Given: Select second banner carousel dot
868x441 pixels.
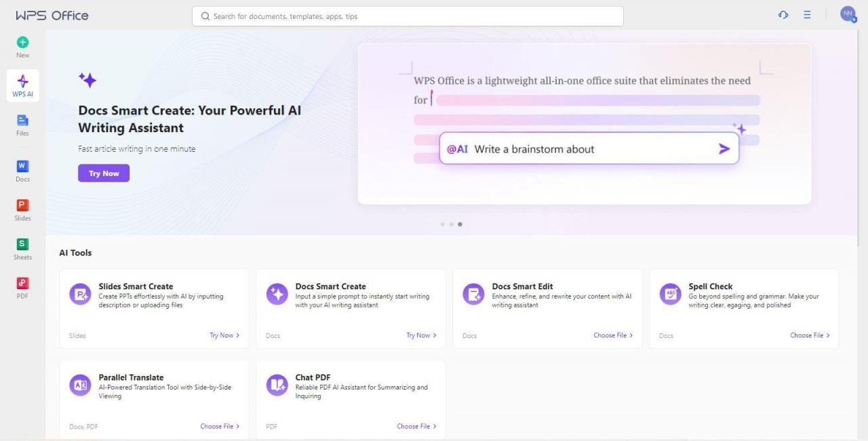Looking at the screenshot, I should click(452, 224).
